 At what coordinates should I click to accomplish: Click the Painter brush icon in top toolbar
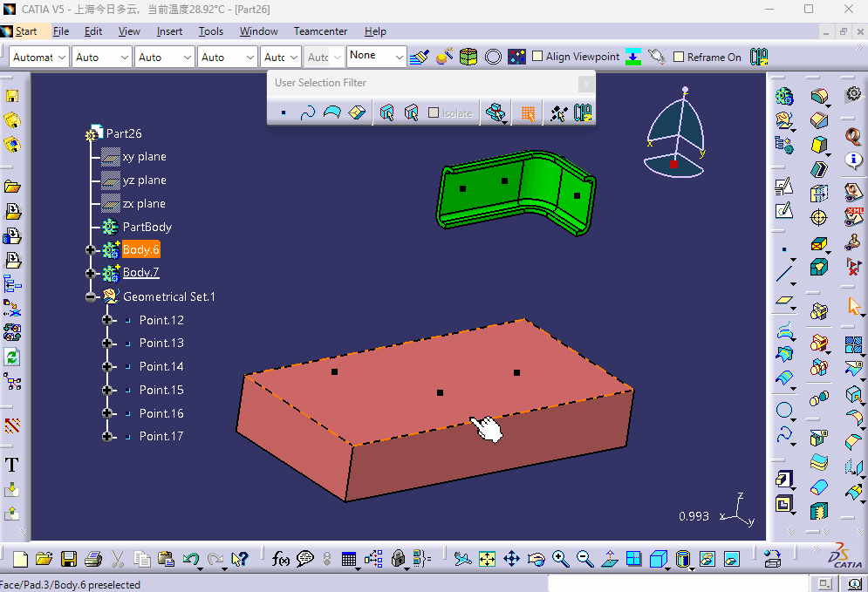point(419,57)
